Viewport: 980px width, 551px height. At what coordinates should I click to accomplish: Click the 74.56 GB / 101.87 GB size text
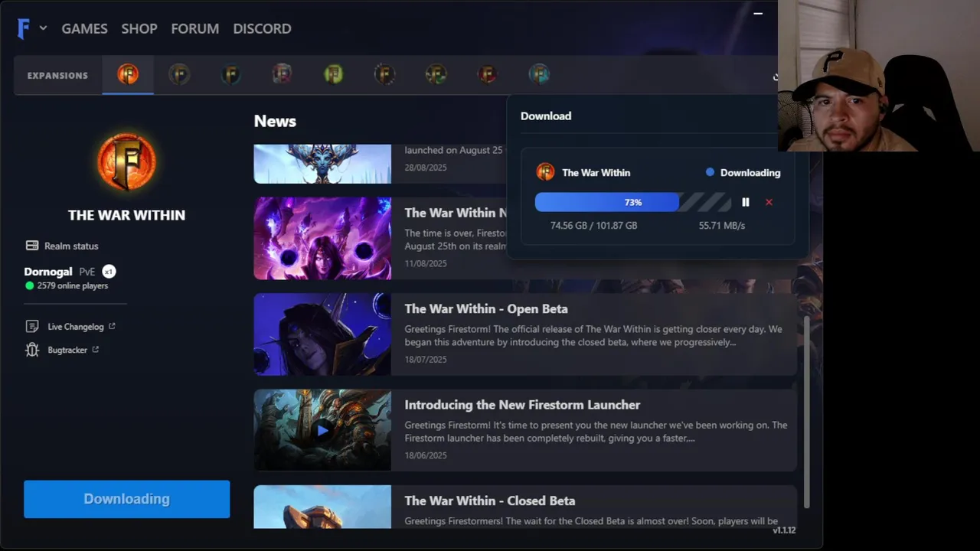tap(593, 226)
